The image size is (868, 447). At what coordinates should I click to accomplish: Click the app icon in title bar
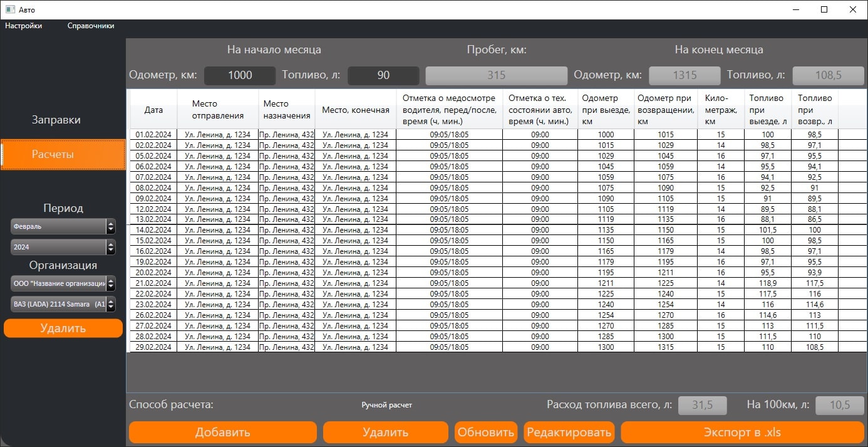pos(10,9)
